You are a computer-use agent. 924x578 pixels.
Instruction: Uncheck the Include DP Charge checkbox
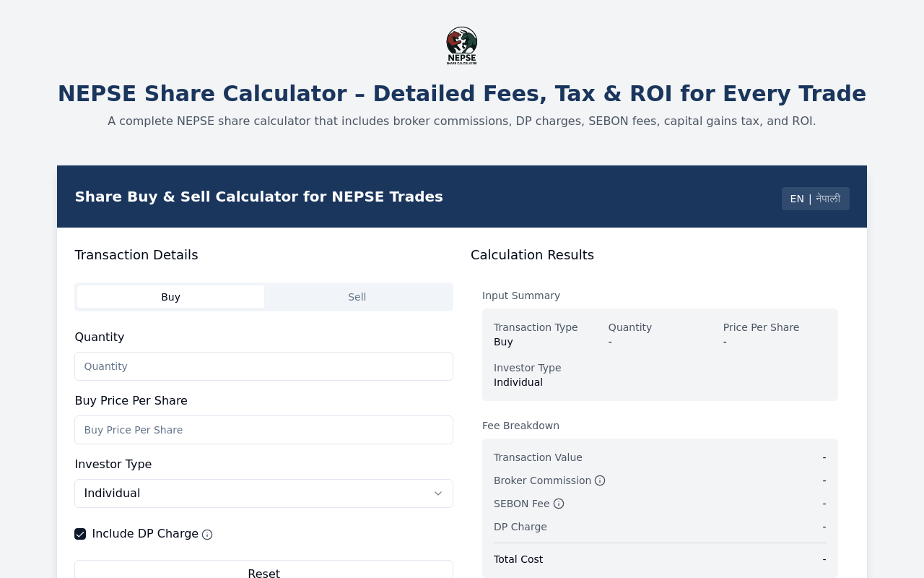80,534
